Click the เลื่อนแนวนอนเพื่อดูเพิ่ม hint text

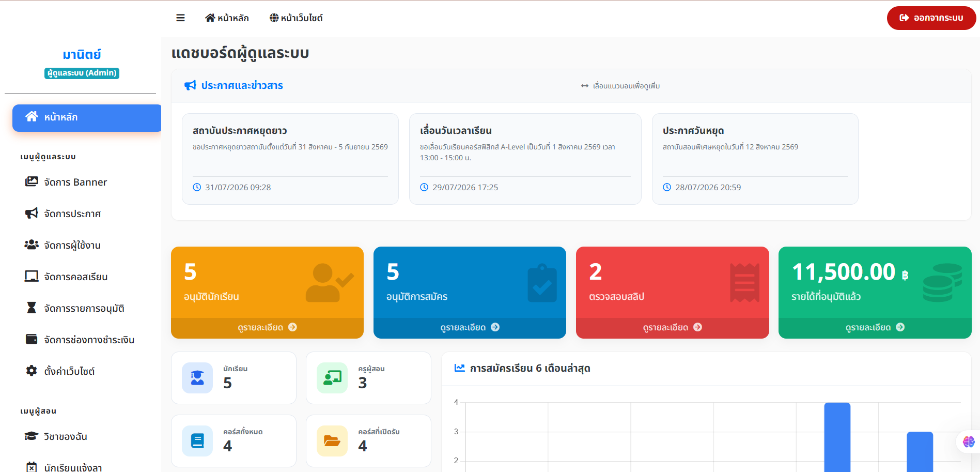626,86
